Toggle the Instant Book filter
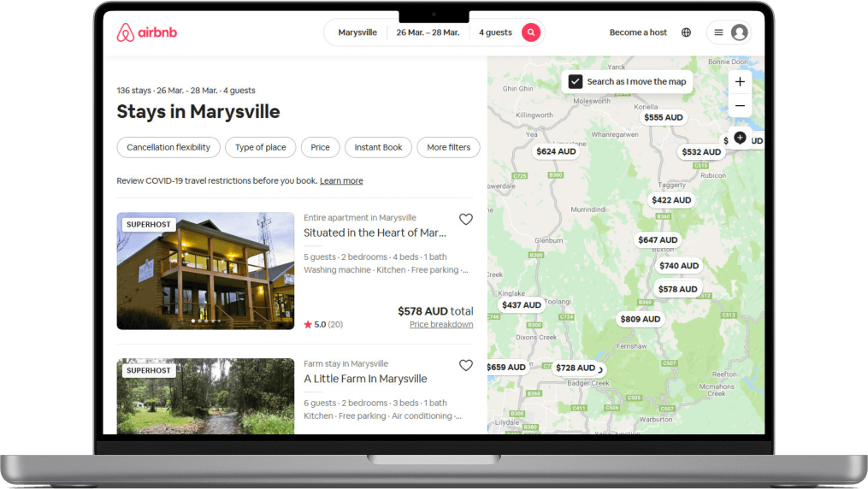868x489 pixels. tap(378, 147)
